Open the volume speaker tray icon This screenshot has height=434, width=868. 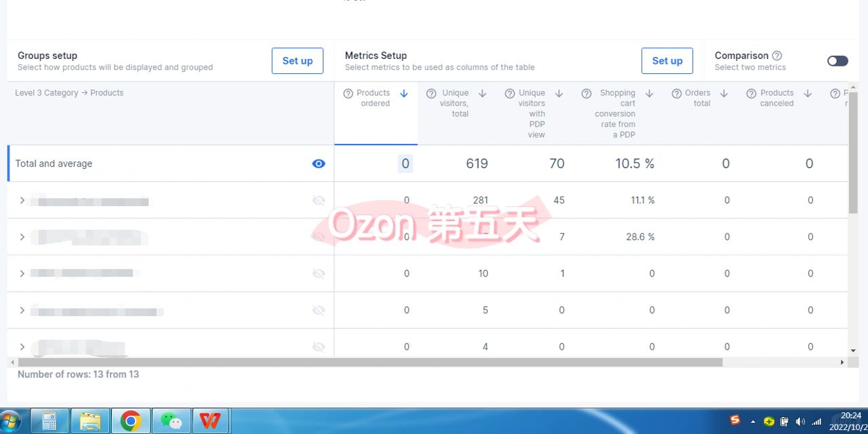(x=800, y=421)
